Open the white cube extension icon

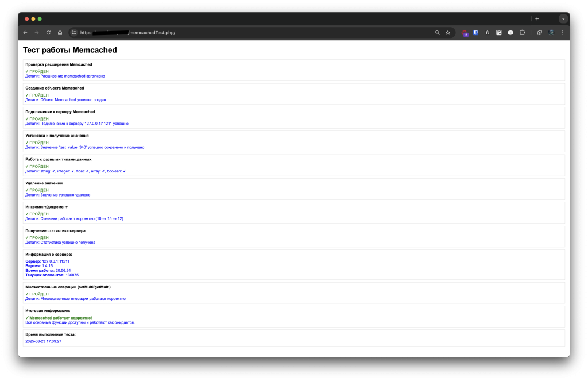click(510, 33)
